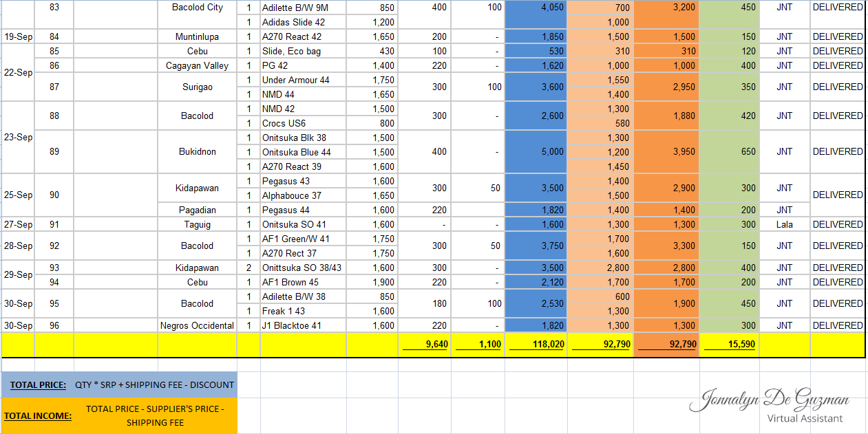Click the 'NMD 44' item cell
This screenshot has width=868, height=434.
click(303, 94)
